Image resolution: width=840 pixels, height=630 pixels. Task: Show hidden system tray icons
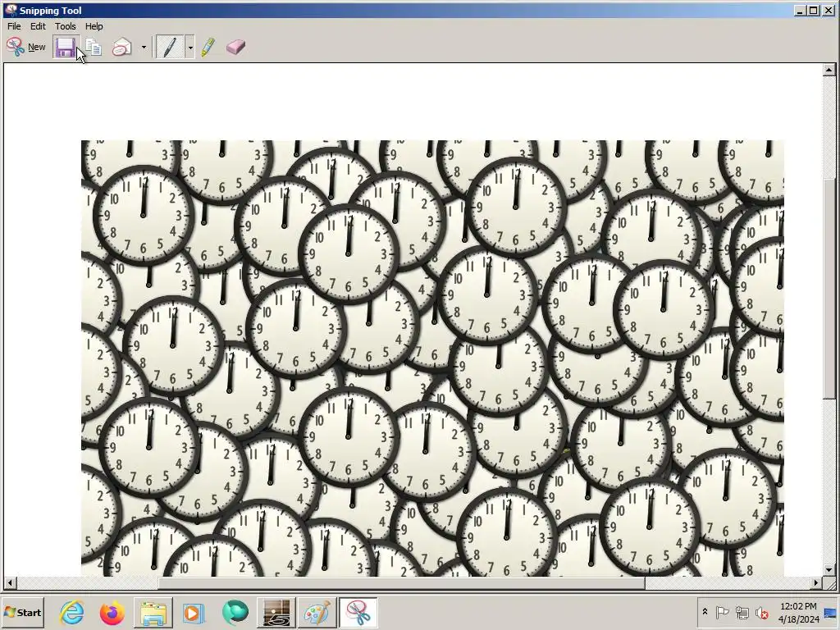(x=705, y=612)
